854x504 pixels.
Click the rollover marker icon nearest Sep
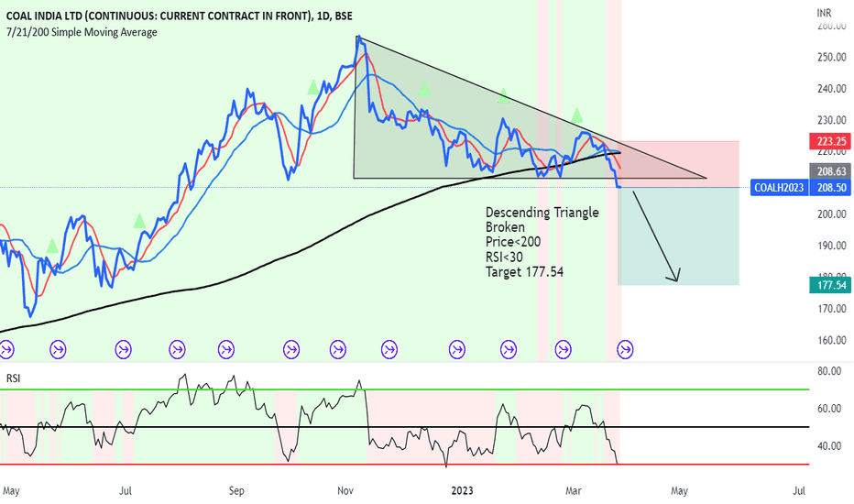coord(226,349)
